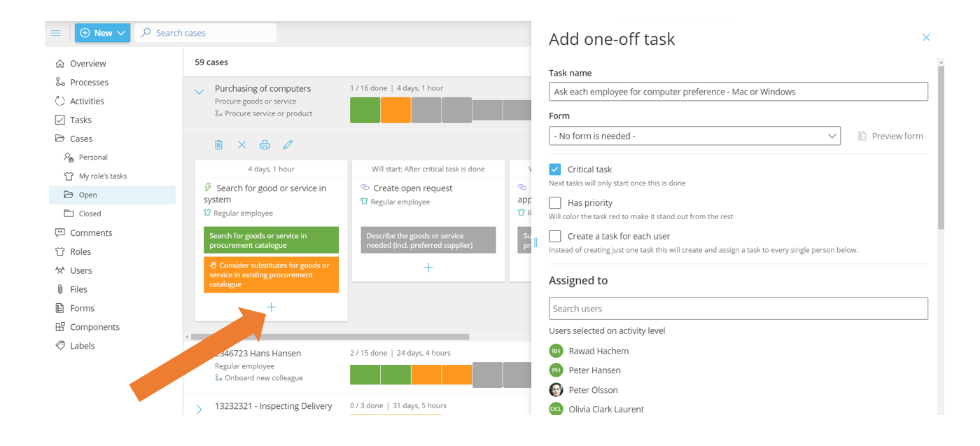Collapse the Purchasing of computers case
This screenshot has width=980, height=446.
pos(199,92)
